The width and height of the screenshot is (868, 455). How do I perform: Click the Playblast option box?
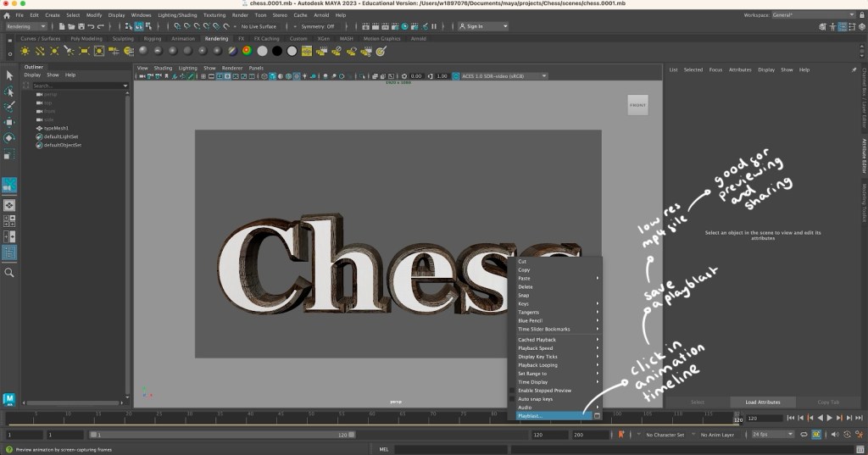coord(597,416)
